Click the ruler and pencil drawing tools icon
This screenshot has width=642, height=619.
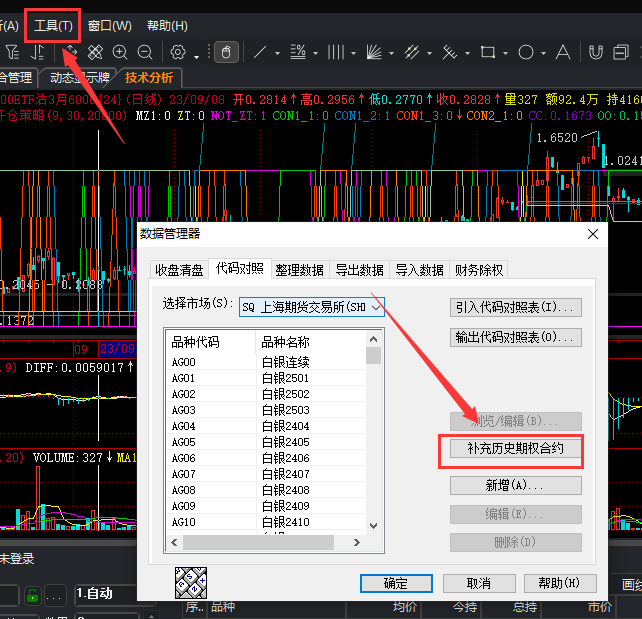(95, 52)
